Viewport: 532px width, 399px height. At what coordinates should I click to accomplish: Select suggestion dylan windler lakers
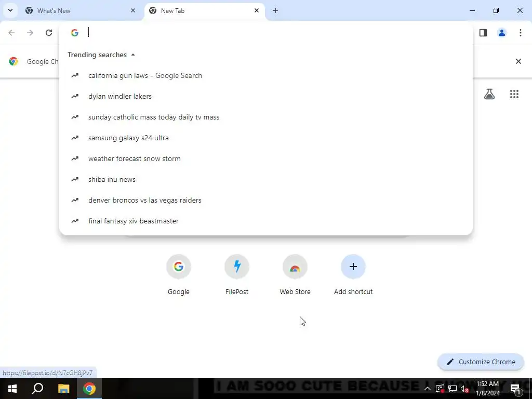click(x=265, y=96)
